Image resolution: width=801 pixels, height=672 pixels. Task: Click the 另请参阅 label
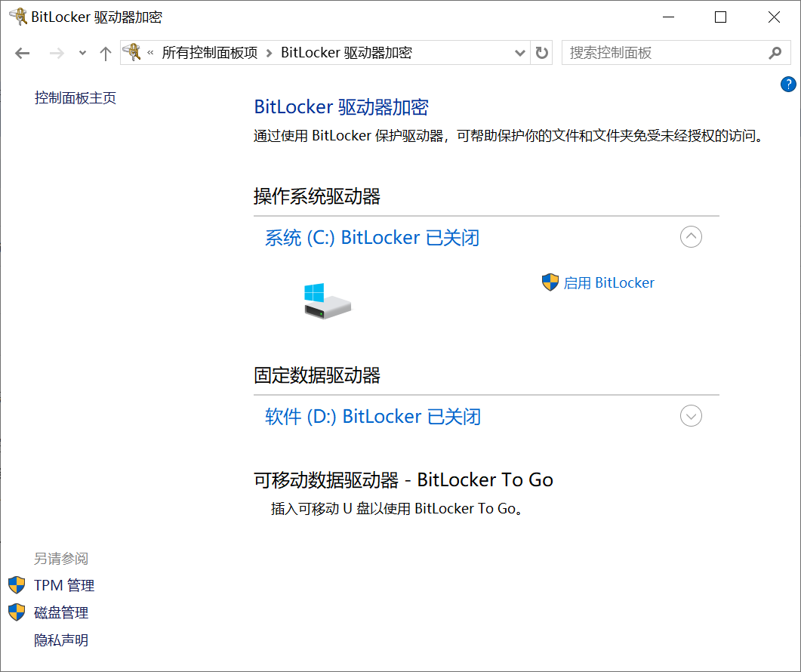(x=61, y=559)
